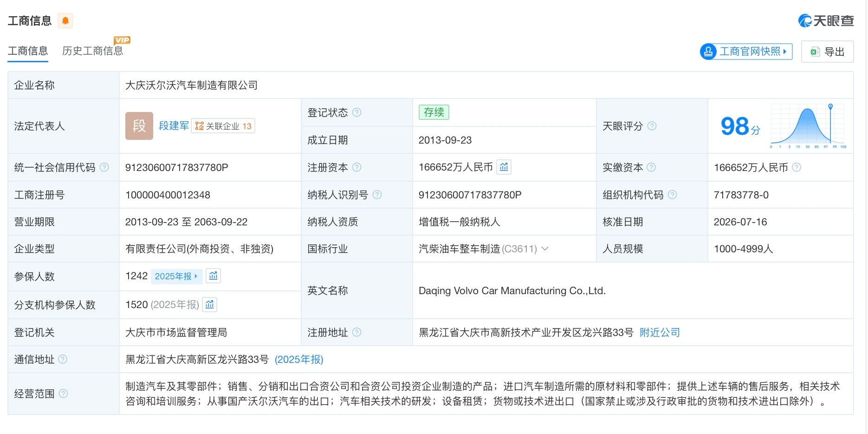The width and height of the screenshot is (868, 434).
Task: Click help icon next to 登记状态
Action: coord(356,112)
